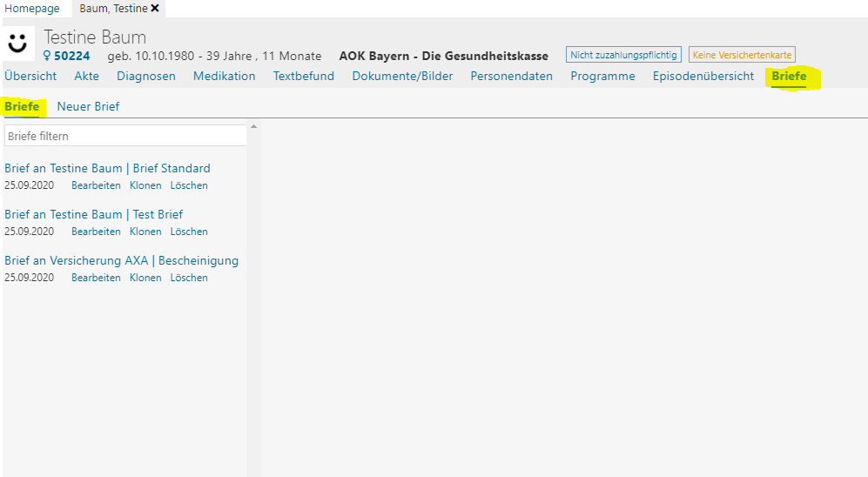Edit the Brief Standard letter via Bearbeiten
This screenshot has height=477, width=868.
(x=96, y=185)
